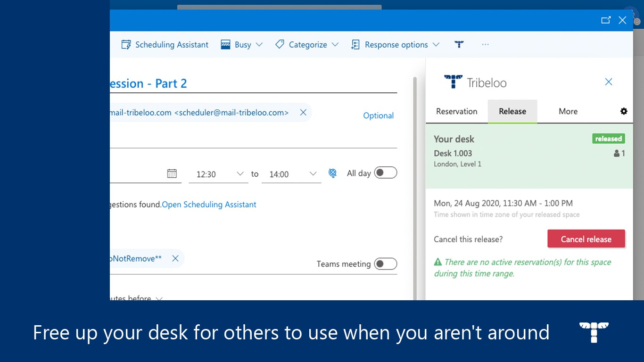This screenshot has width=644, height=362.
Task: Open the more options ellipsis menu
Action: point(485,44)
